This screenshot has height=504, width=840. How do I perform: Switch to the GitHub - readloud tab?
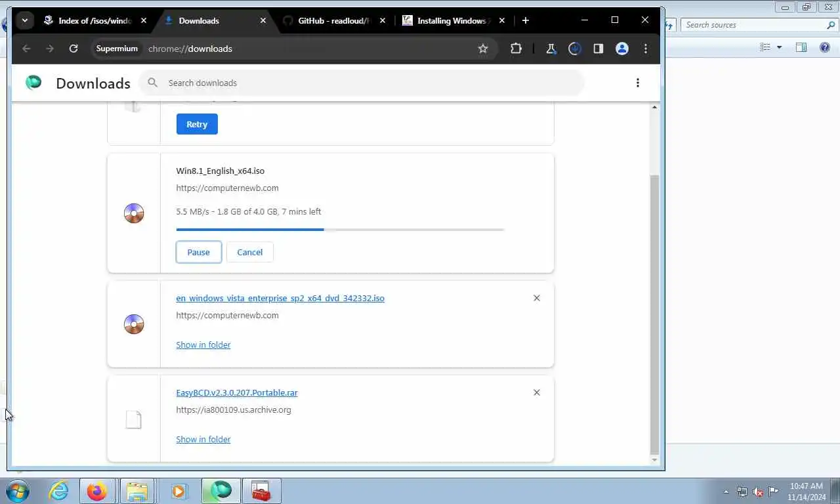pyautogui.click(x=335, y=20)
